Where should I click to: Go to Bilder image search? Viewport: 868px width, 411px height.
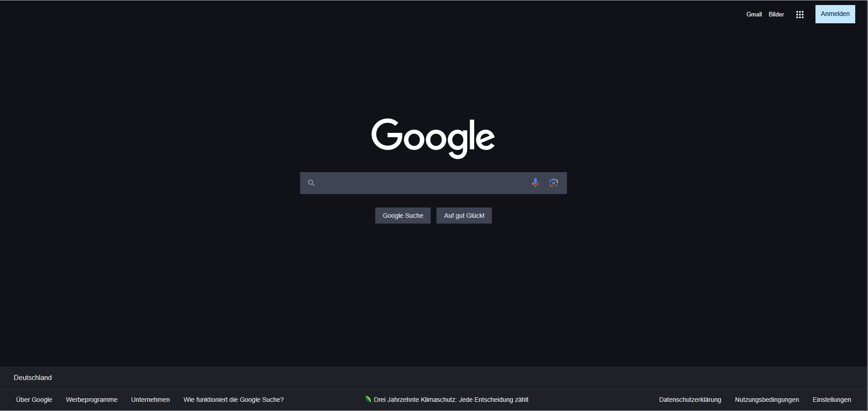point(776,15)
